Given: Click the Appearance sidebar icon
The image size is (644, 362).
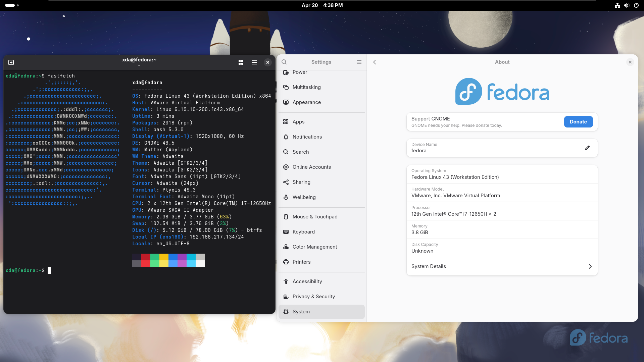Looking at the screenshot, I should (x=286, y=102).
